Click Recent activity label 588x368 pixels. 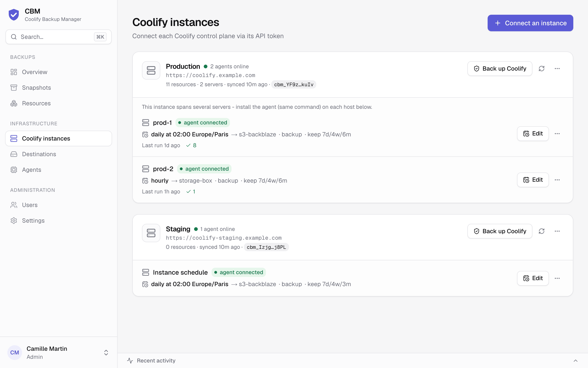(156, 360)
